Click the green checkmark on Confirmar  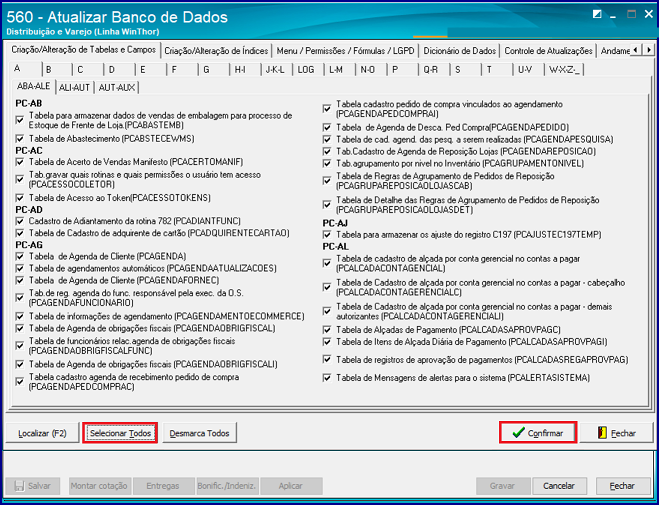click(x=519, y=433)
